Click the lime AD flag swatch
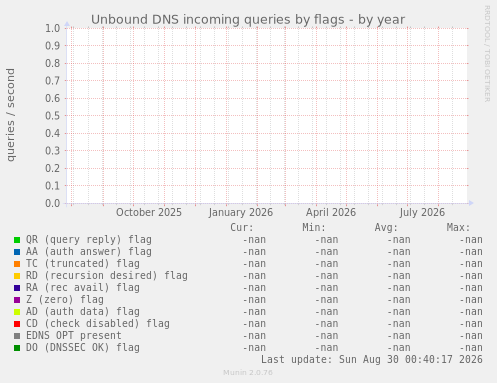The image size is (497, 383). 17,312
